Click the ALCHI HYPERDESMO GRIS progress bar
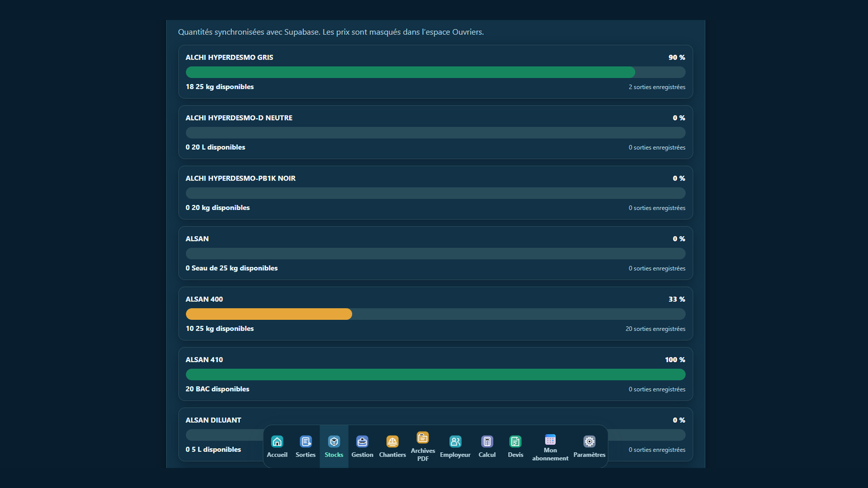The width and height of the screenshot is (868, 488). click(x=436, y=72)
